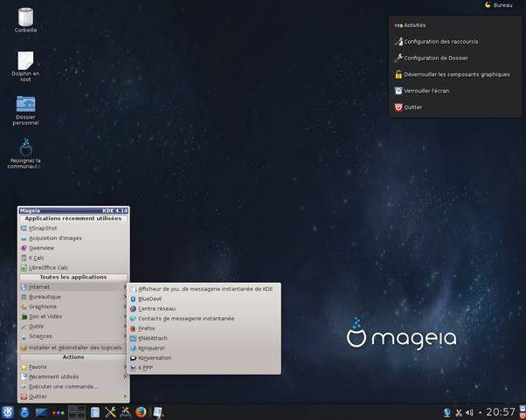
Task: Open the document icon next to Firefox
Action: [x=157, y=412]
